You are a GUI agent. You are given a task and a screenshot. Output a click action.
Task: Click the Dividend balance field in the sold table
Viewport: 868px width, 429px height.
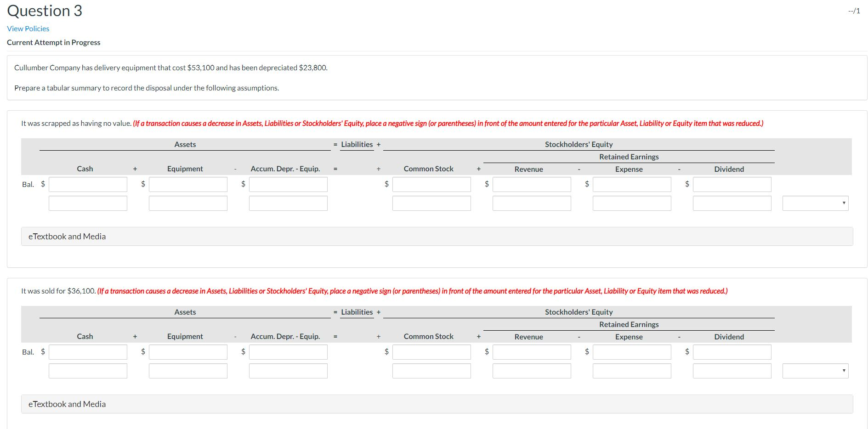[x=732, y=352]
